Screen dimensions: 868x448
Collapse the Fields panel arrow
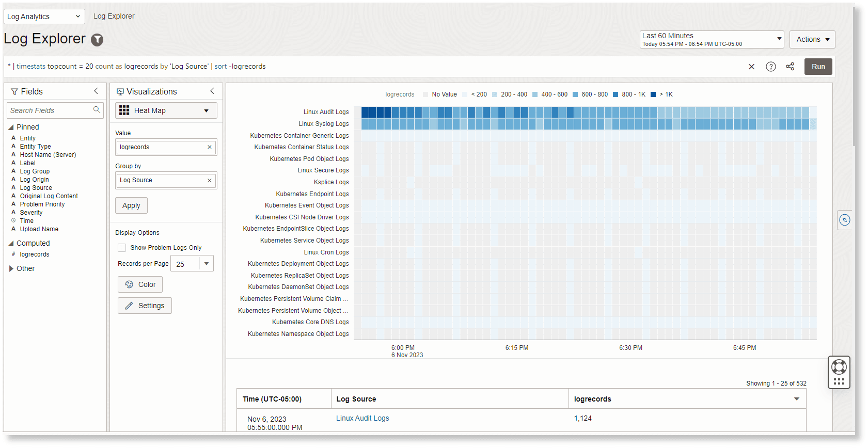tap(96, 91)
